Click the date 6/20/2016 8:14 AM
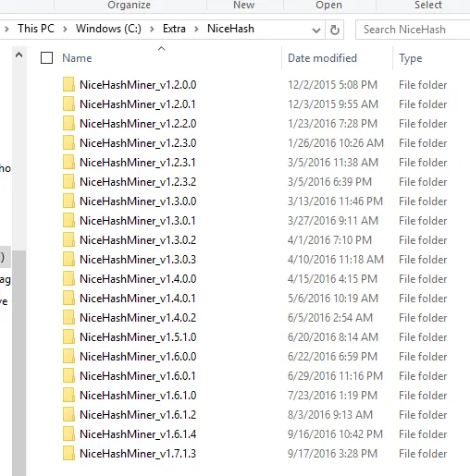The height and width of the screenshot is (476, 470). click(x=333, y=337)
